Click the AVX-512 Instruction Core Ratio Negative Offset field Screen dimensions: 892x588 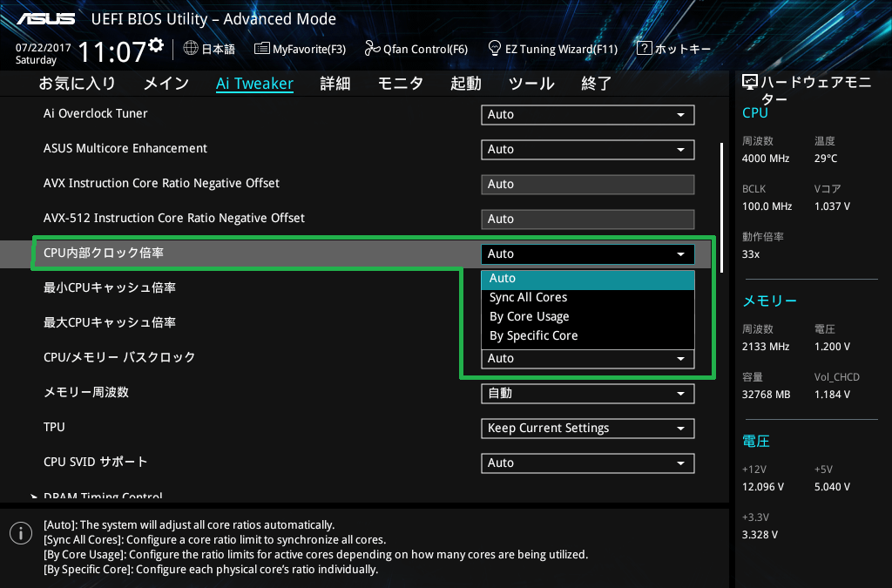click(588, 219)
